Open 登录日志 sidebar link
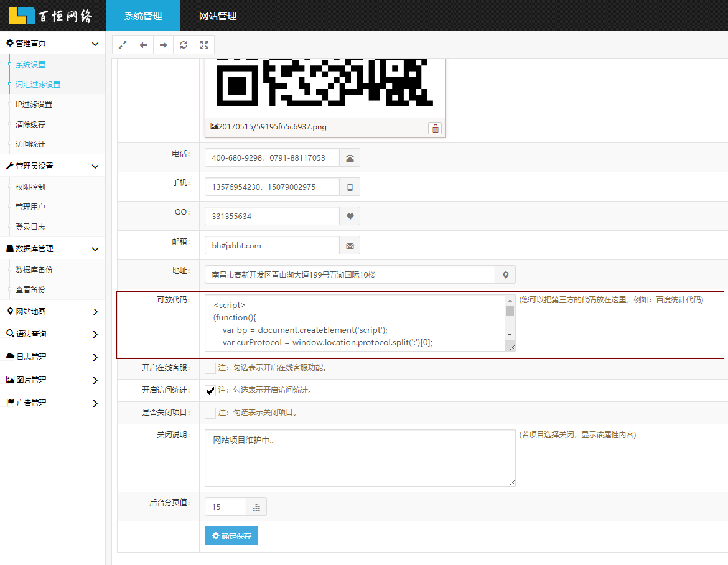This screenshot has width=728, height=565. [x=30, y=227]
